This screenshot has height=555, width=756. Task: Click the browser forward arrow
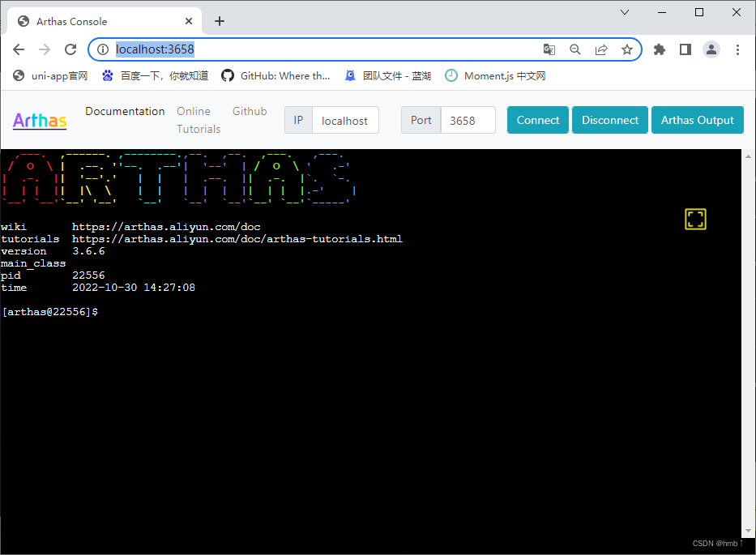(x=45, y=49)
